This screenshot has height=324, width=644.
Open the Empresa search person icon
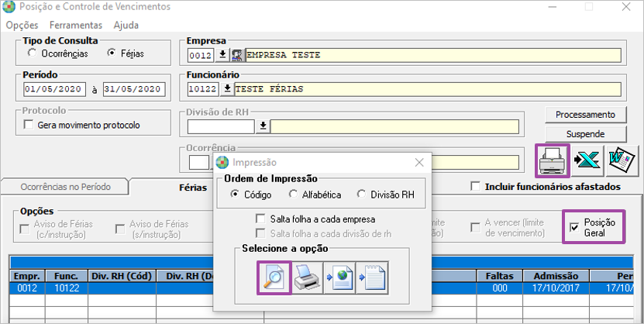(237, 54)
